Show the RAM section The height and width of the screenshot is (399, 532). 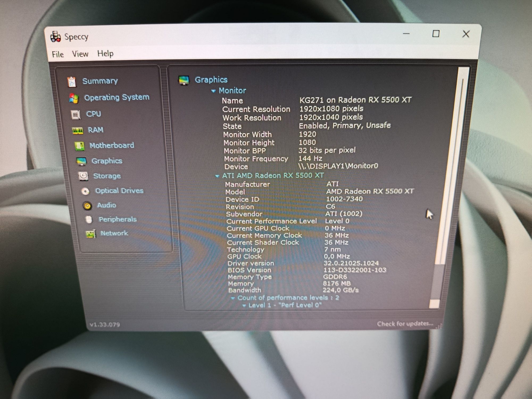coord(96,130)
